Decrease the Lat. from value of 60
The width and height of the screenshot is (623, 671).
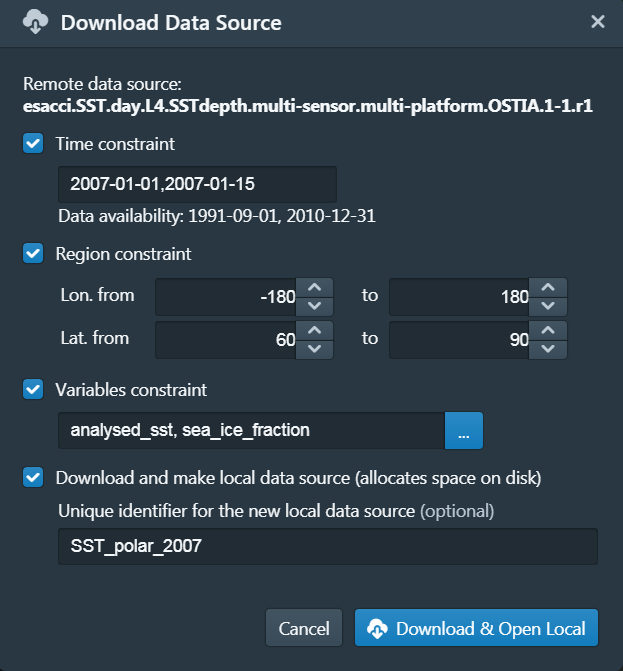314,350
